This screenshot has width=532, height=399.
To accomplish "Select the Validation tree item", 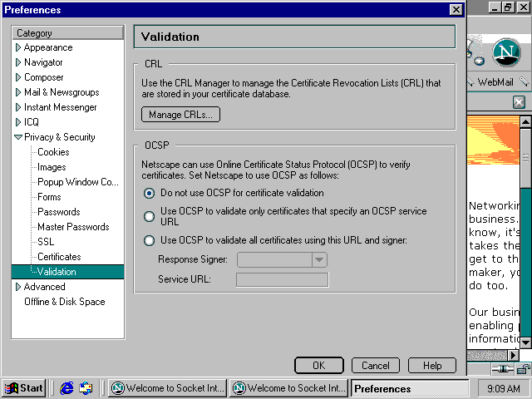I will coord(68,272).
